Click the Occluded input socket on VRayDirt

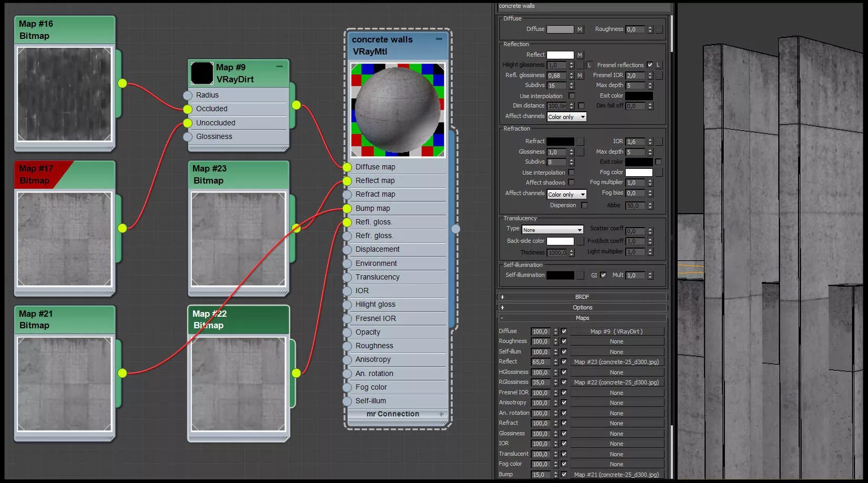pyautogui.click(x=188, y=109)
